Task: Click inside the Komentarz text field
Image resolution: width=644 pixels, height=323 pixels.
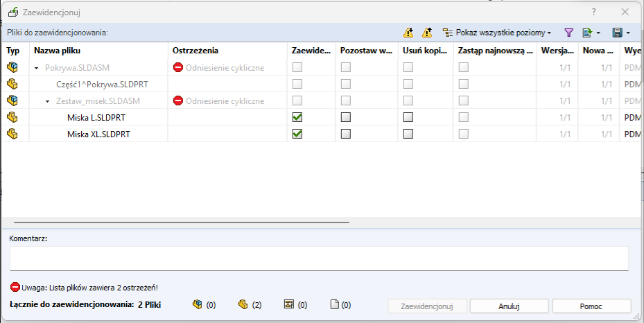Action: click(x=319, y=258)
